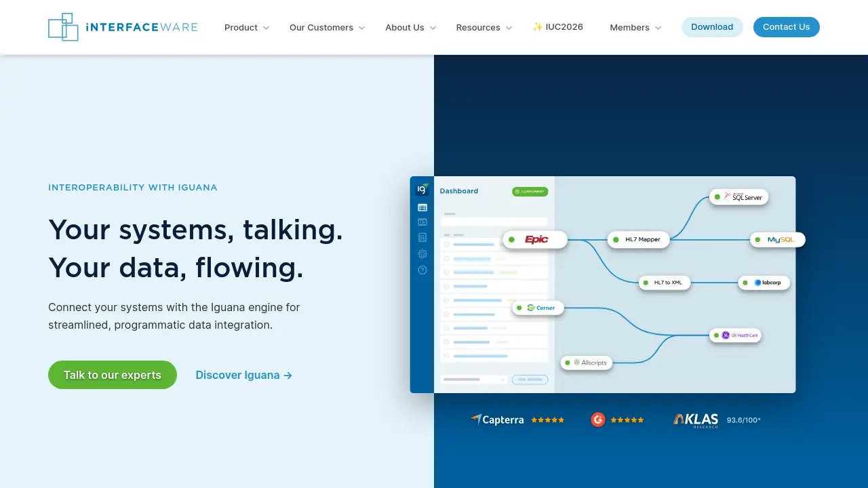Click the iNTERFACEWARE logo in the header
This screenshot has height=488, width=868.
tap(123, 27)
